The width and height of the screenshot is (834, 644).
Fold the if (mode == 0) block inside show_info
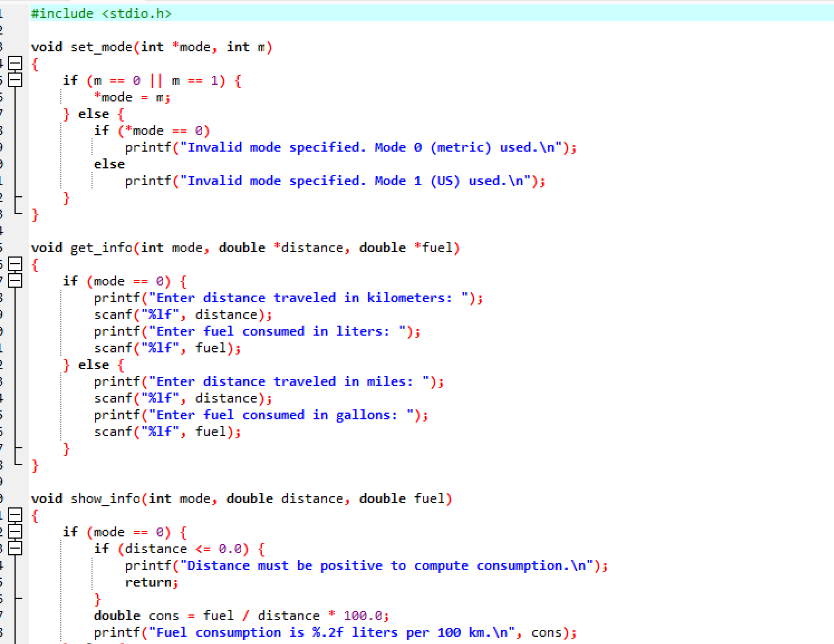pos(15,532)
